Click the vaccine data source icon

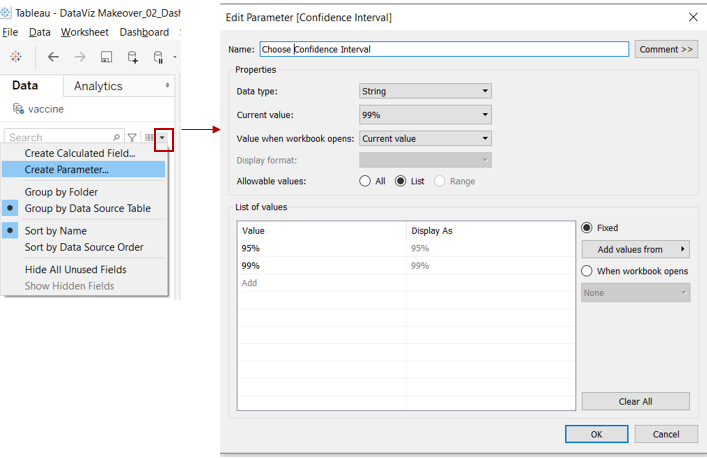pos(19,108)
